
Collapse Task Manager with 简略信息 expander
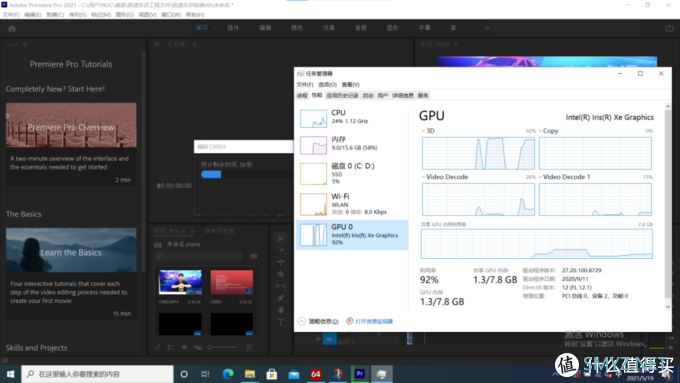point(318,321)
